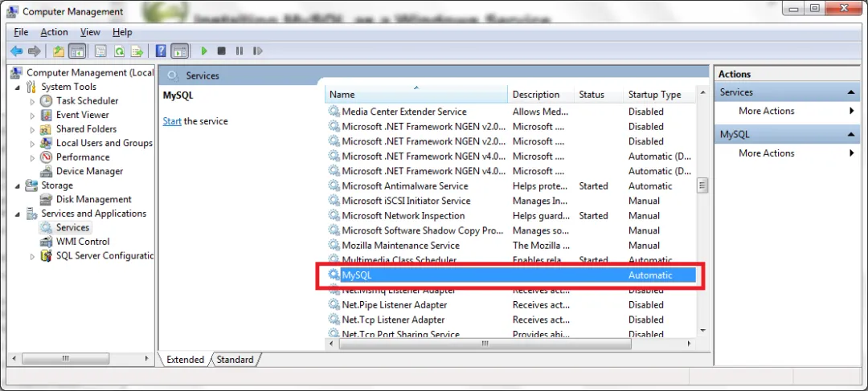Screen dimensions: 868x391
Task: Go back with the blue Back arrow
Action: [17, 51]
